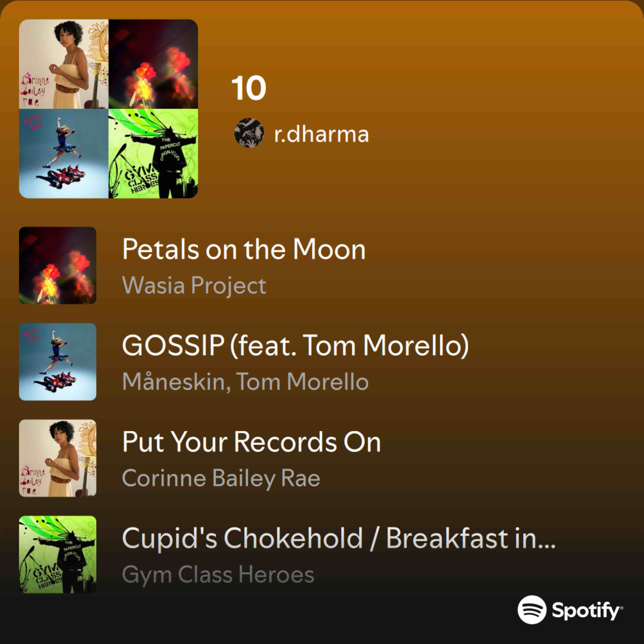Click the Petals on the Moon album thumbnail
This screenshot has height=644, width=644.
click(x=58, y=265)
